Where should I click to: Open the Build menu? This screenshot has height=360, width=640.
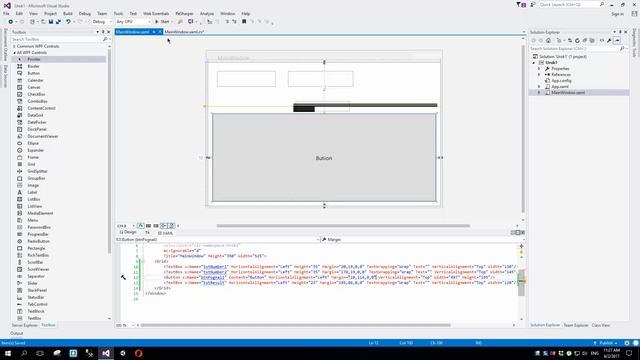point(68,13)
